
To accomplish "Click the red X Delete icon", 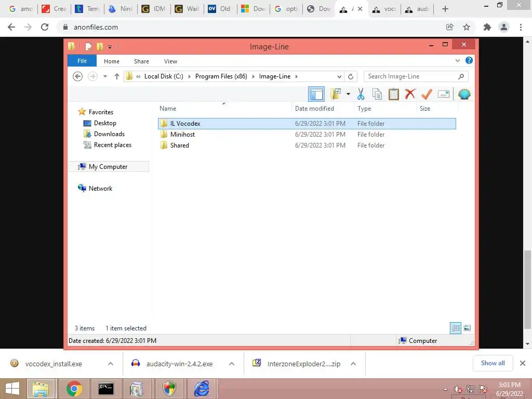I will pyautogui.click(x=410, y=94).
